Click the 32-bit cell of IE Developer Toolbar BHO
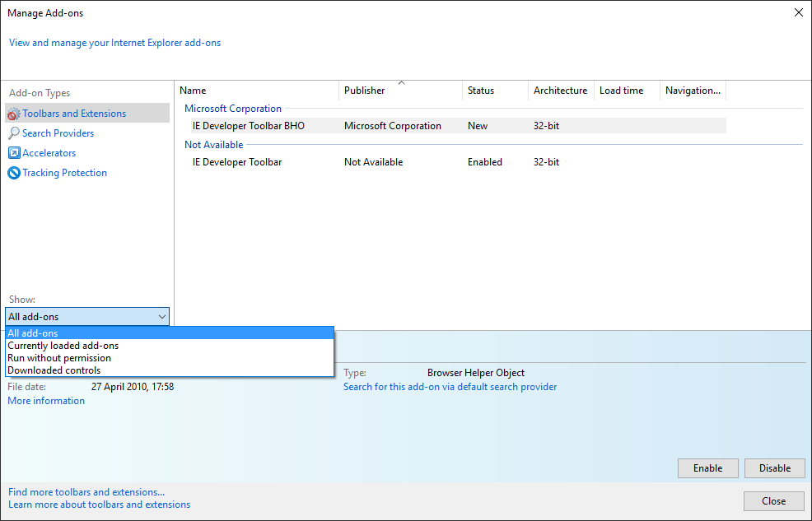The height and width of the screenshot is (521, 812). [x=546, y=126]
